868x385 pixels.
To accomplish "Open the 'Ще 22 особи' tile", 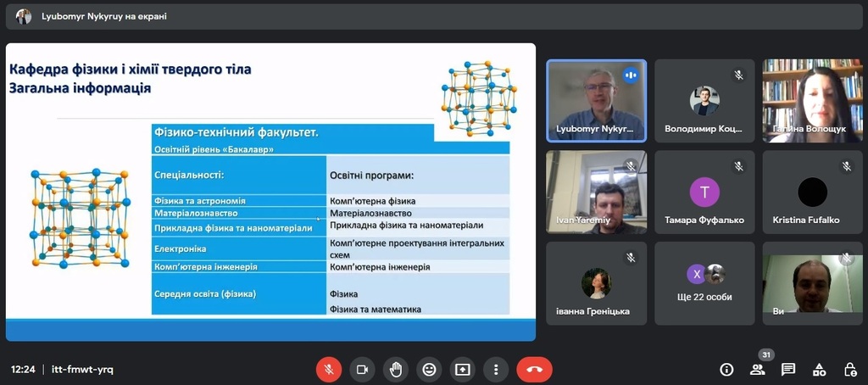I will coord(704,283).
